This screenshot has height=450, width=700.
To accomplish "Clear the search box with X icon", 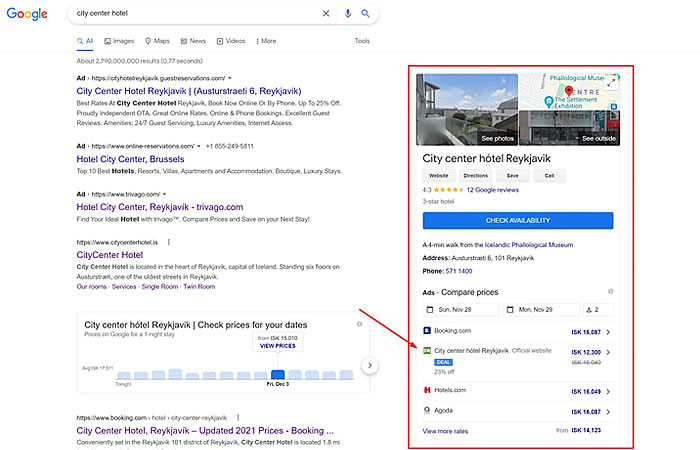I will [326, 13].
